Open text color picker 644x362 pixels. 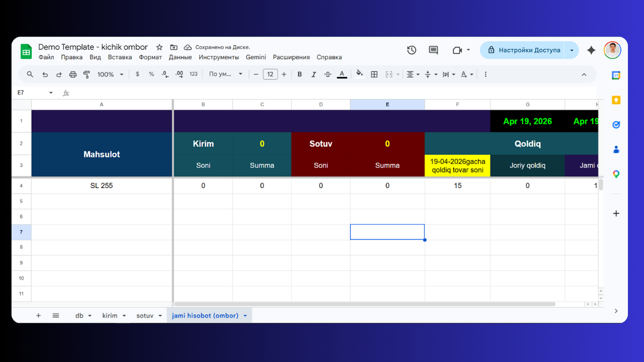[342, 74]
